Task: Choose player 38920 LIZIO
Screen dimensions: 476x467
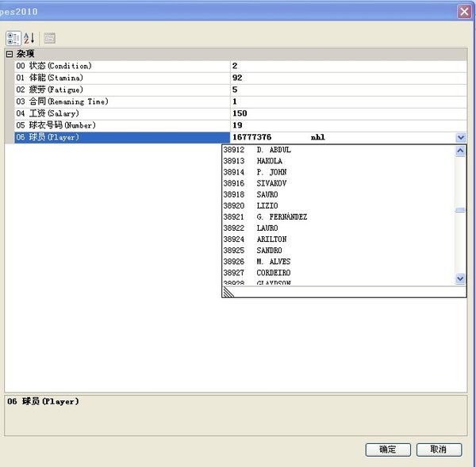Action: (x=339, y=205)
